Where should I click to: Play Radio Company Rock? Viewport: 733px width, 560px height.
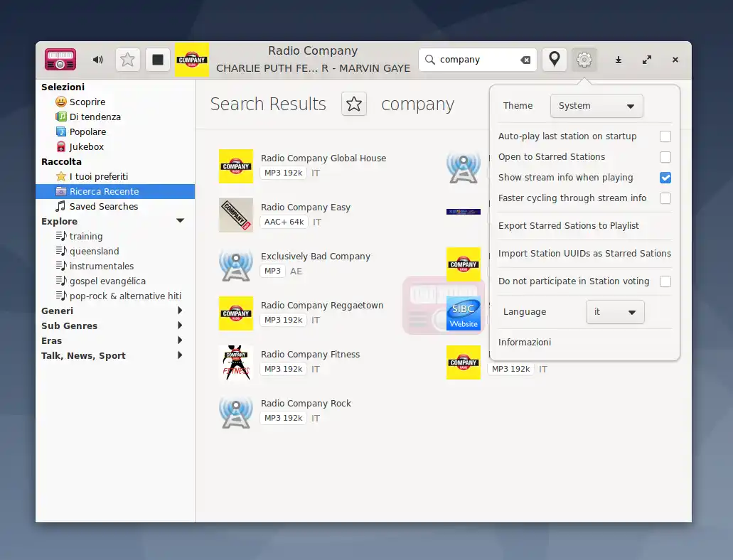click(306, 404)
